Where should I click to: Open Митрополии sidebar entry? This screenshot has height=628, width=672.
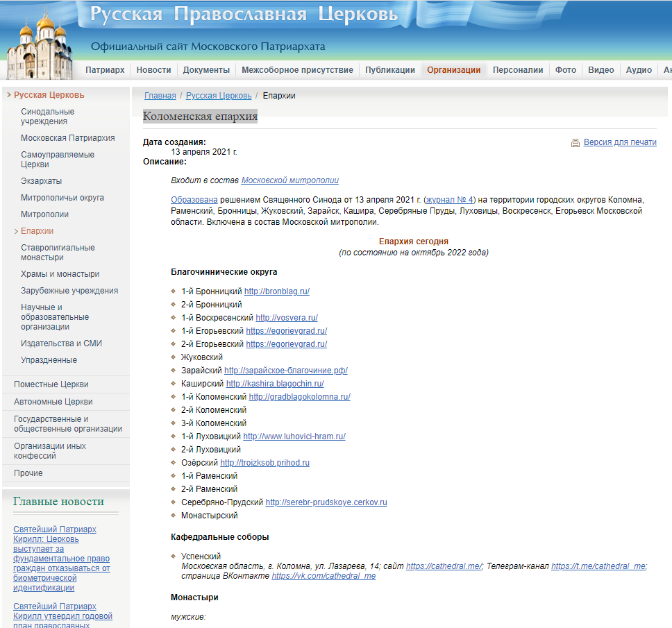[x=44, y=214]
